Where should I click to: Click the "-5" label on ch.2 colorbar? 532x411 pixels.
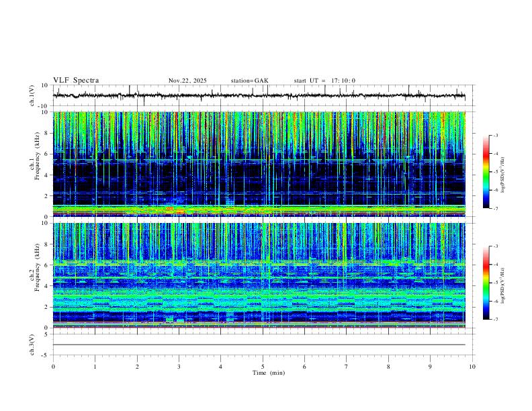[495, 283]
